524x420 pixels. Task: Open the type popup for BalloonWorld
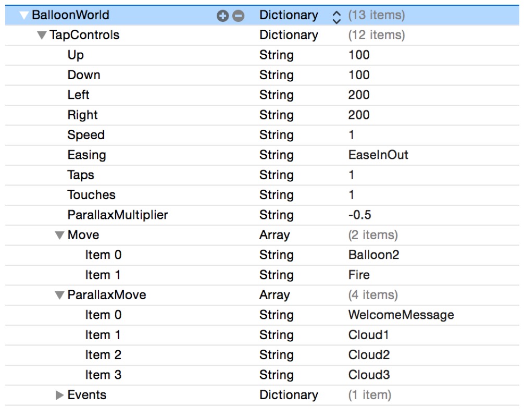coord(336,16)
